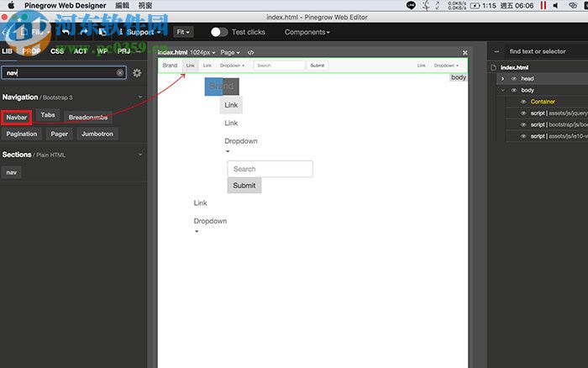Image resolution: width=588 pixels, height=368 pixels.
Task: Click the red pause bars icon in menu bar
Action: tap(543, 5)
